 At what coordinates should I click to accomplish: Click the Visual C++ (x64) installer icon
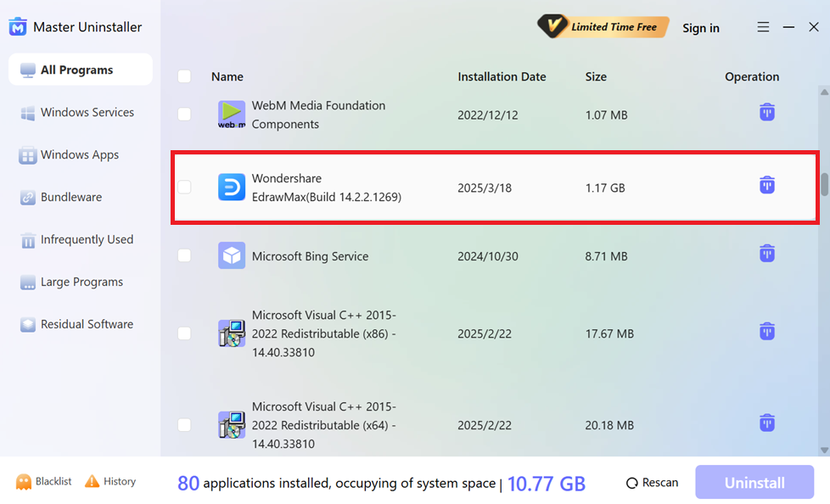[x=232, y=424]
